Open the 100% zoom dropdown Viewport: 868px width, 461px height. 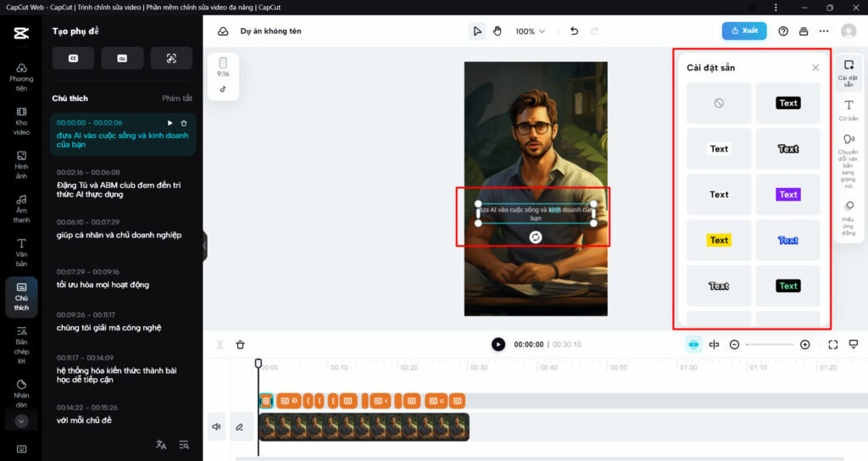(531, 31)
